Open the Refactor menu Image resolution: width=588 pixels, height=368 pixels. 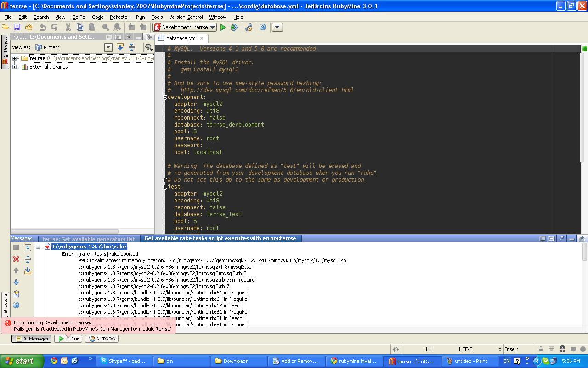click(x=119, y=17)
